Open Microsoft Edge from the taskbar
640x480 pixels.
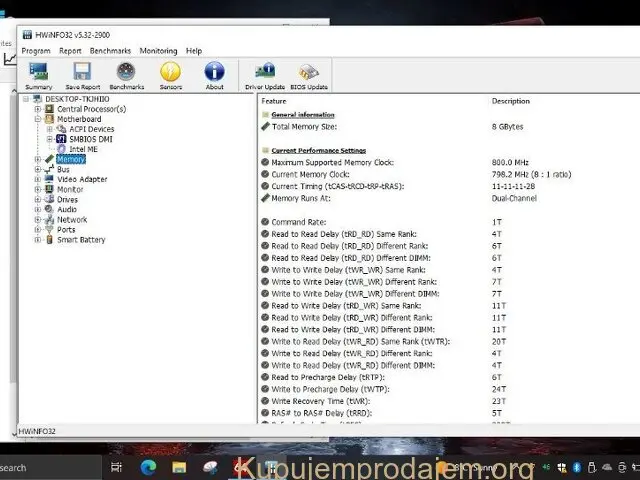[x=150, y=467]
